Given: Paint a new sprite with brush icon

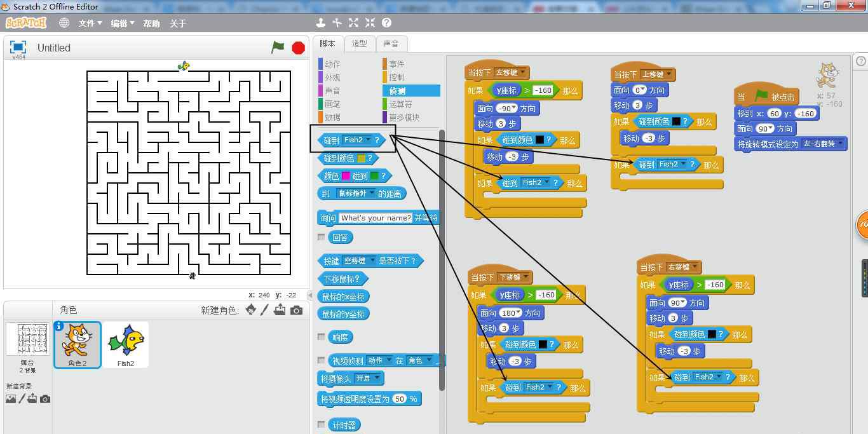Looking at the screenshot, I should coord(266,310).
